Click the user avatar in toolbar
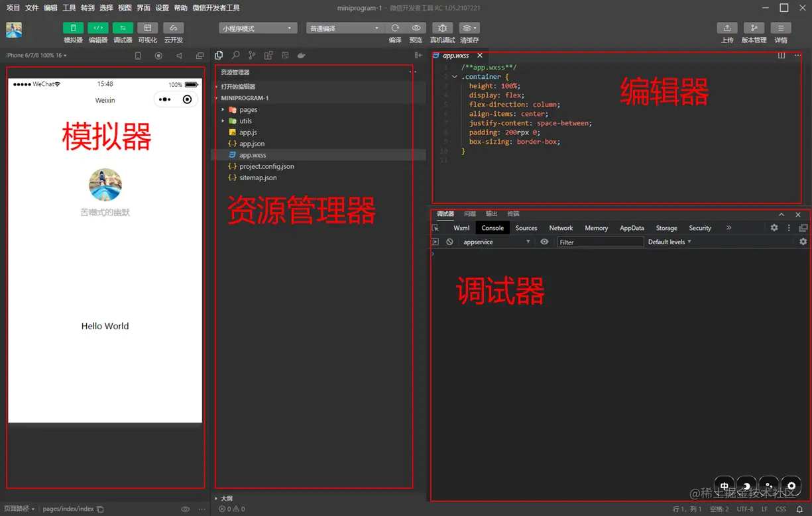The image size is (812, 516). tap(14, 30)
